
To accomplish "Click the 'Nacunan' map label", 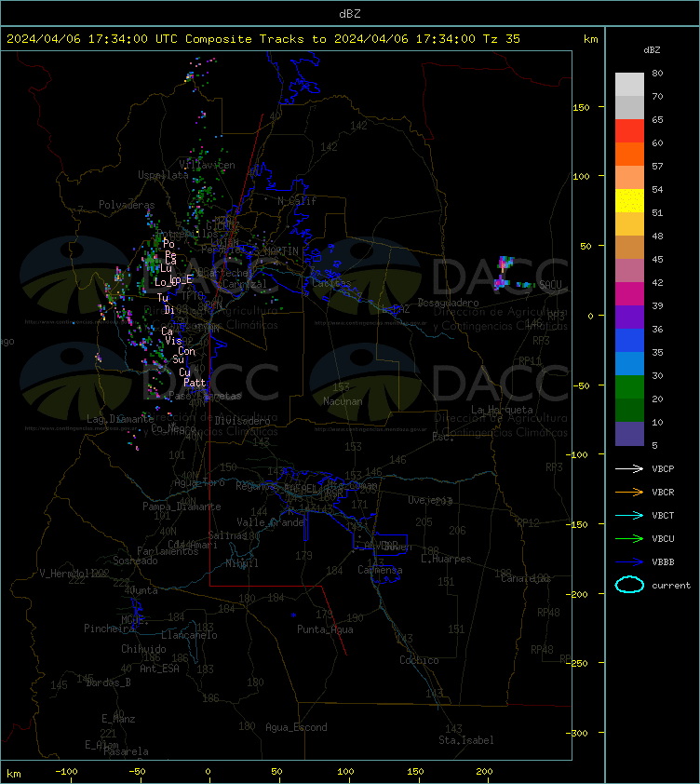I will tap(343, 401).
